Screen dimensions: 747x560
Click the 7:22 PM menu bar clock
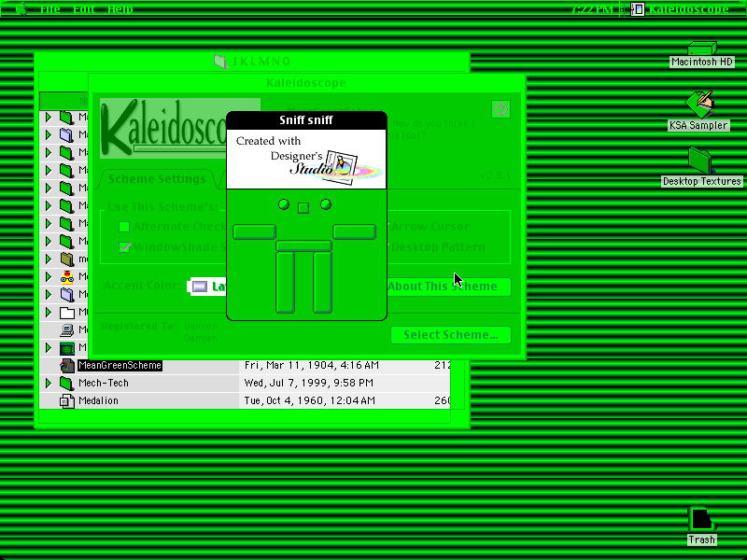pyautogui.click(x=591, y=9)
